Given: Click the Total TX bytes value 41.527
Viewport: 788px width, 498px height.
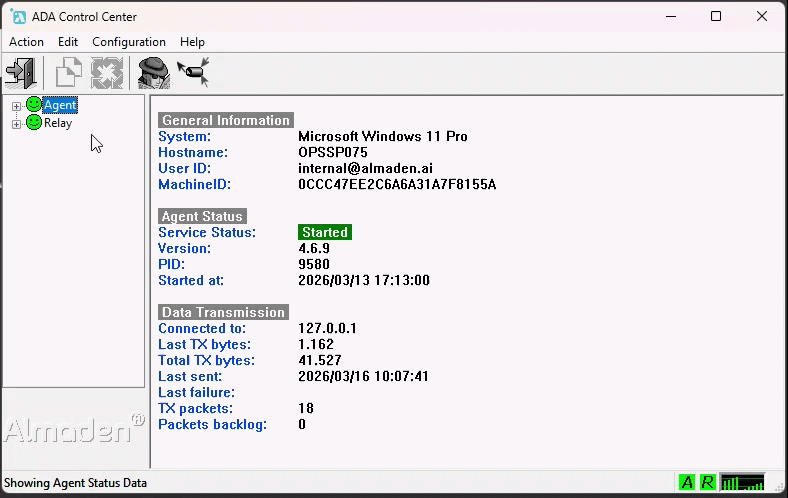Looking at the screenshot, I should pos(320,360).
